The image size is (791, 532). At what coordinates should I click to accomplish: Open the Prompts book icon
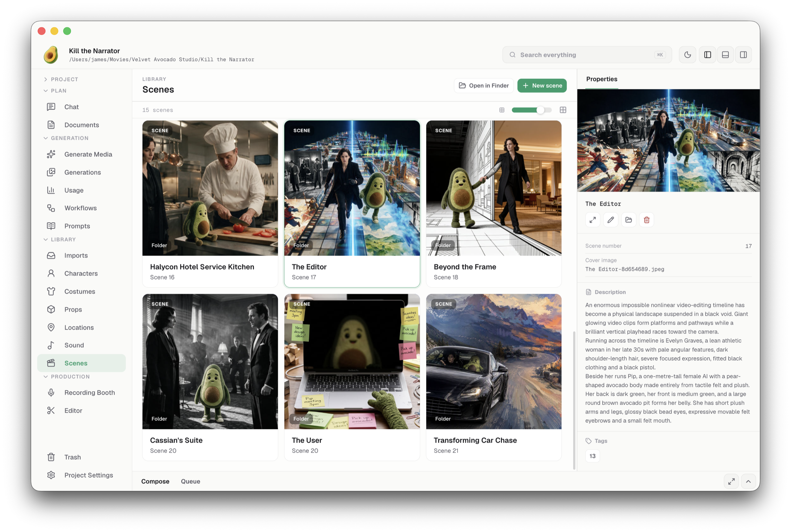pyautogui.click(x=51, y=226)
